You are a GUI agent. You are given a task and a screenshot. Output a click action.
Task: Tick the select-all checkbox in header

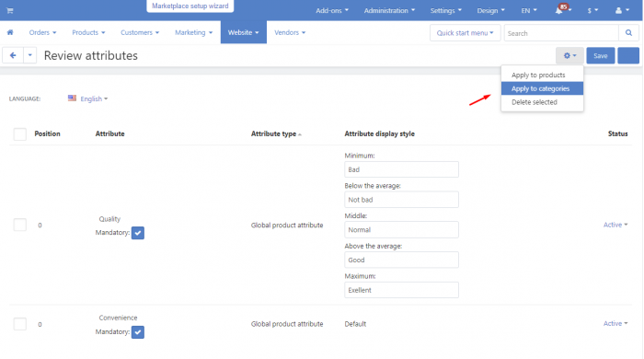tap(19, 133)
